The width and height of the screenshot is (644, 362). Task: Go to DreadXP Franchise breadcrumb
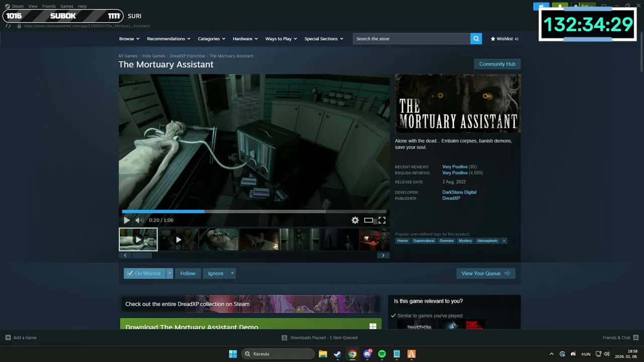point(187,56)
